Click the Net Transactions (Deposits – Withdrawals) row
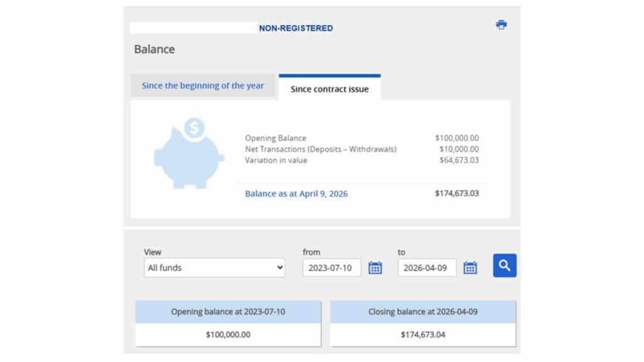Viewport: 644px width, 362px height. 321,149
